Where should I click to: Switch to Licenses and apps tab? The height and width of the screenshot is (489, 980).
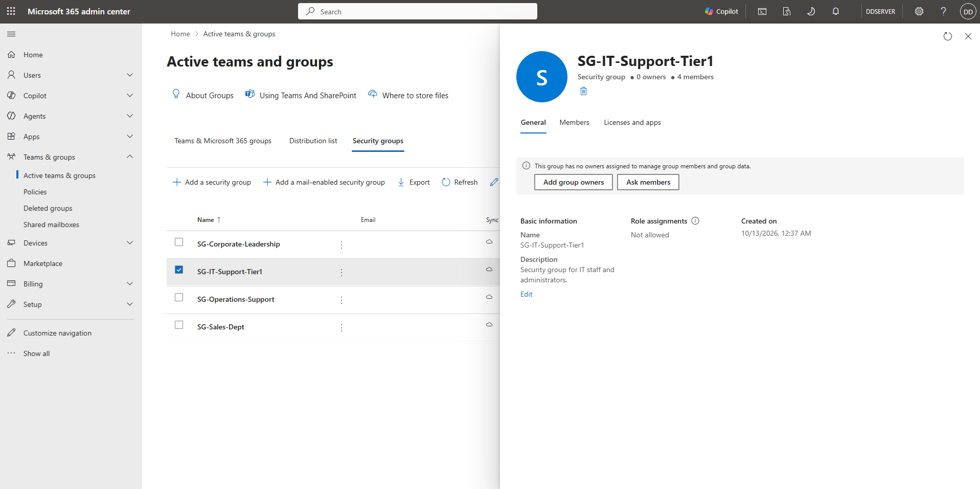632,122
